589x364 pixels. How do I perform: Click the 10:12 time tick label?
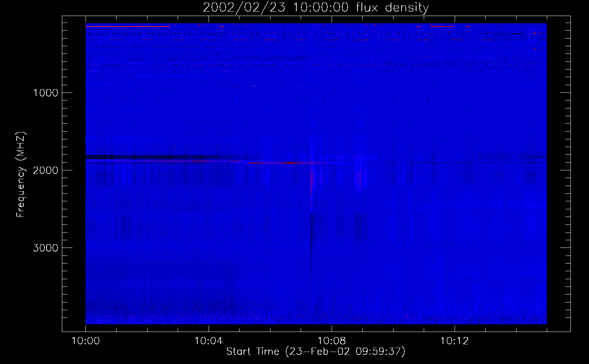tap(455, 341)
